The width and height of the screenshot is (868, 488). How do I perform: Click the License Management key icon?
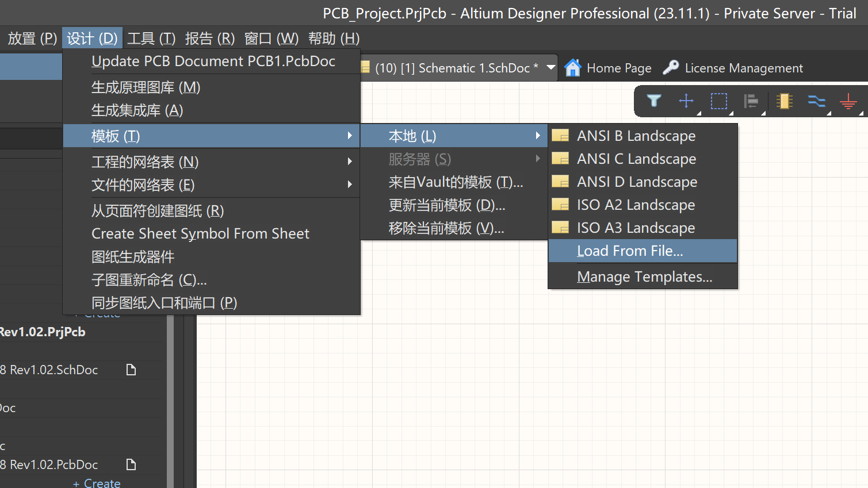pyautogui.click(x=671, y=68)
